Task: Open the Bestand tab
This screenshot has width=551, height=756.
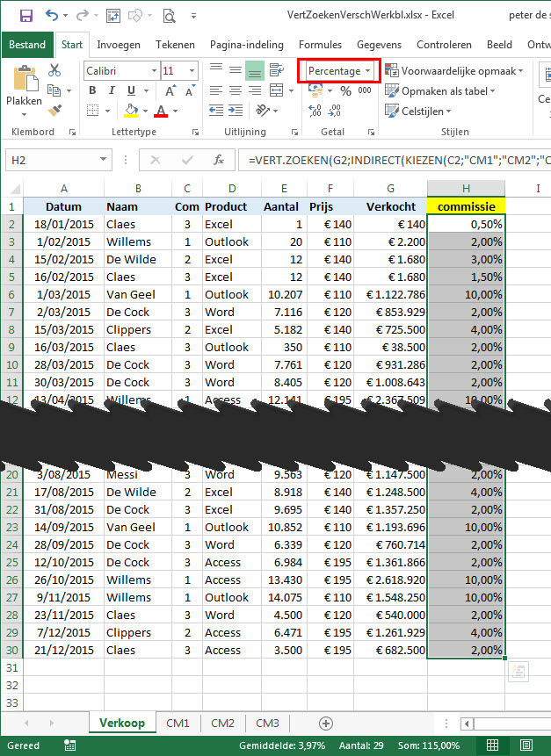Action: click(x=27, y=45)
